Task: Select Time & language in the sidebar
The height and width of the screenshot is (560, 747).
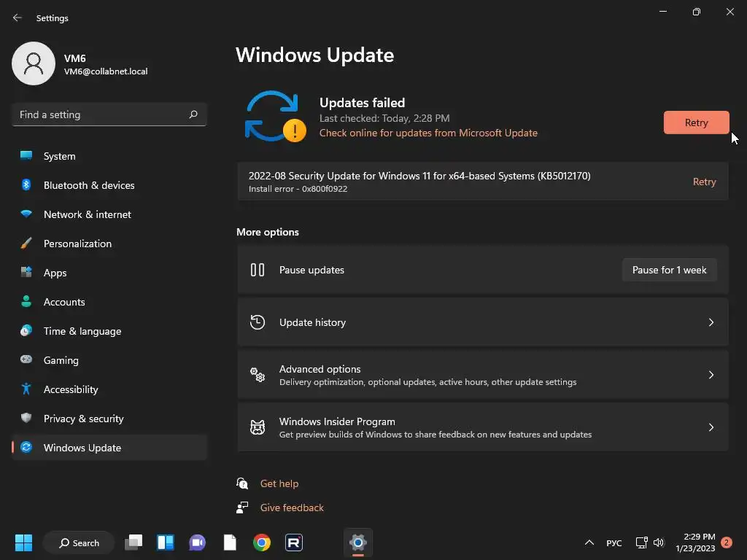Action: [109, 330]
